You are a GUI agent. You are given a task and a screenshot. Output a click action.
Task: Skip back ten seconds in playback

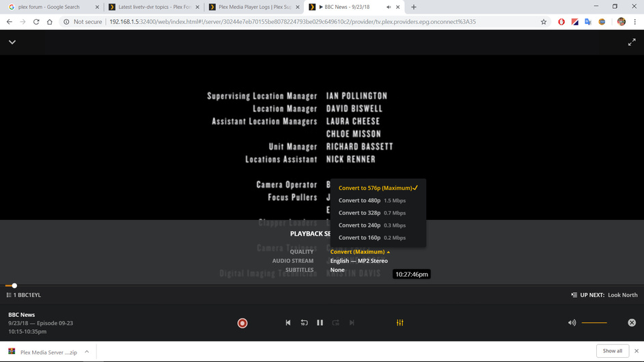click(x=304, y=323)
